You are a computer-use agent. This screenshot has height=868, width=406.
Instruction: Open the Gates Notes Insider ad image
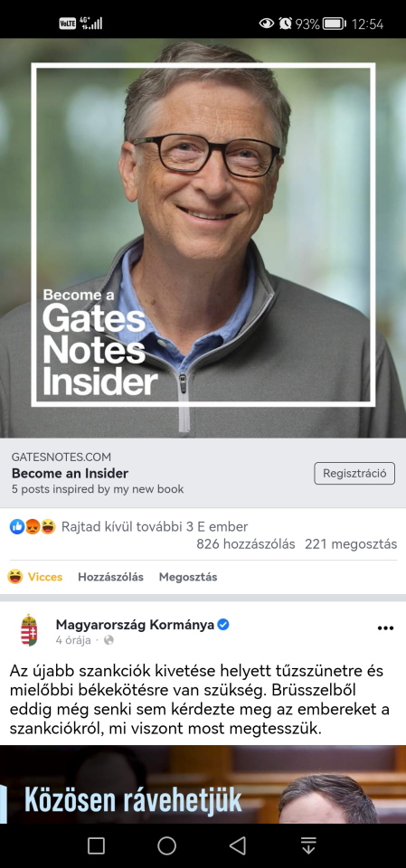(x=203, y=238)
